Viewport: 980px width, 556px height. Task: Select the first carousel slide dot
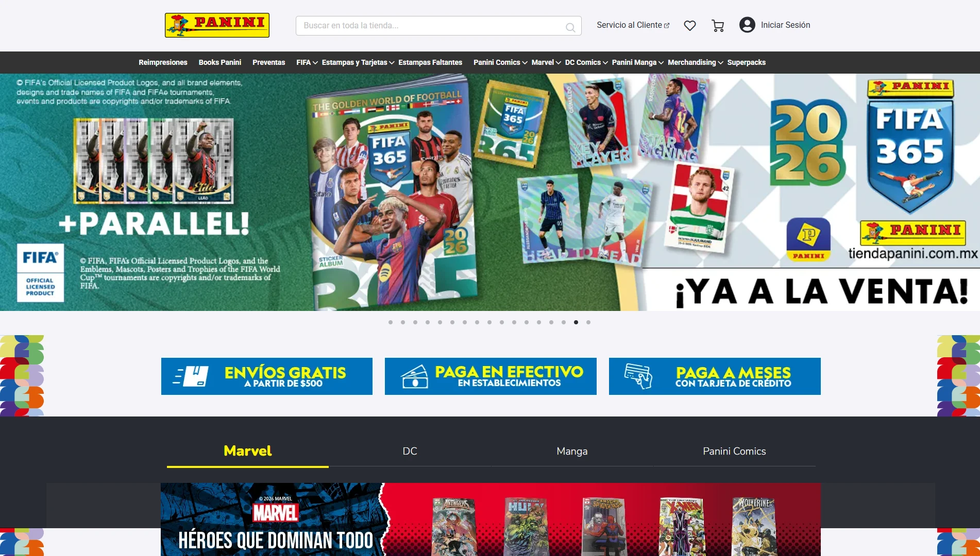pos(391,322)
